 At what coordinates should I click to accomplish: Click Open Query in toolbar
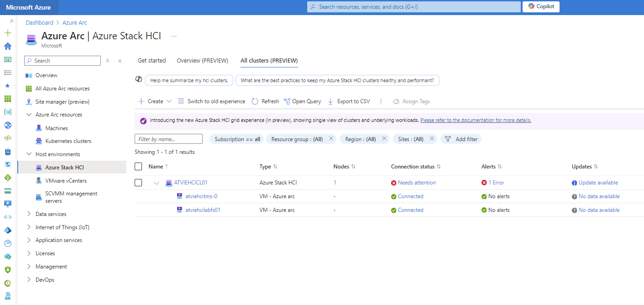[302, 101]
